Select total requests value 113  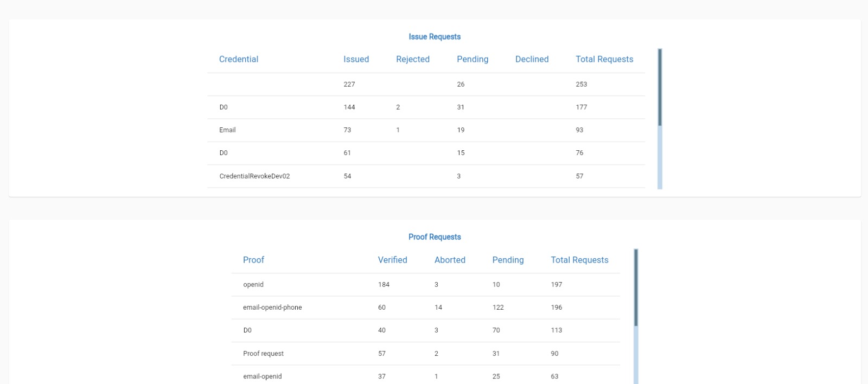coord(557,330)
